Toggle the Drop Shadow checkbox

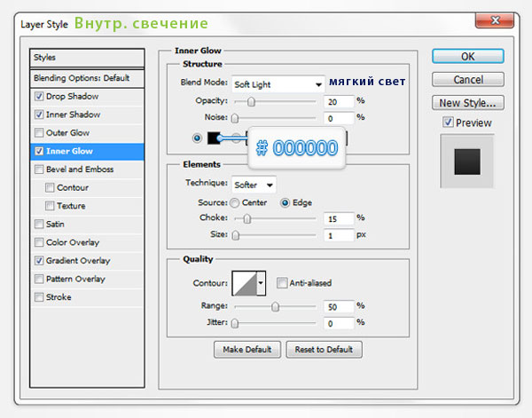click(38, 96)
